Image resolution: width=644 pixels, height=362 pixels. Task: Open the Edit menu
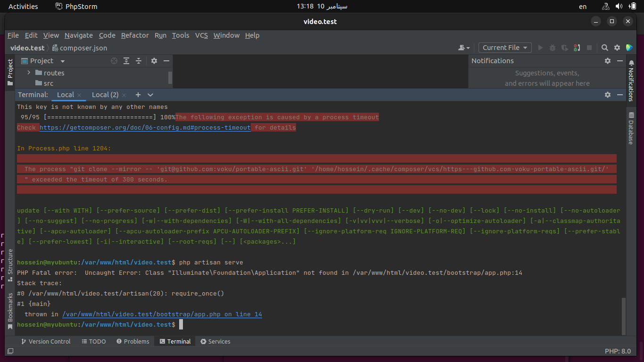31,35
